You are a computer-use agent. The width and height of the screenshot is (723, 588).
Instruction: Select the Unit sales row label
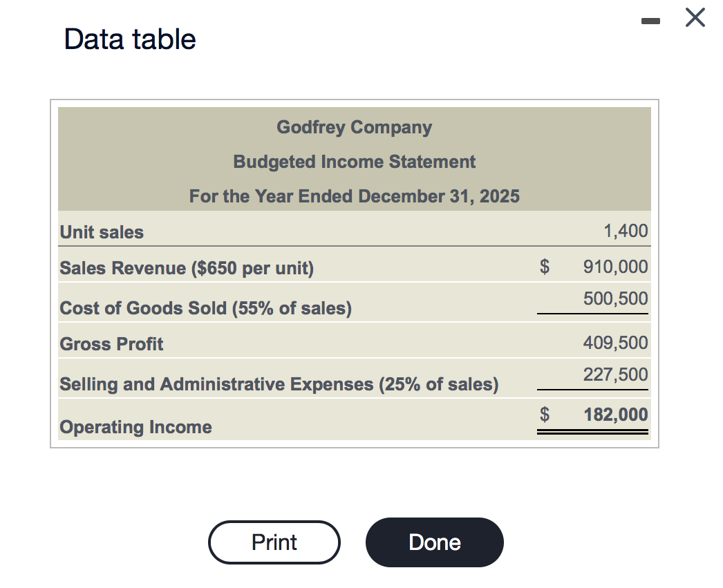pyautogui.click(x=102, y=232)
